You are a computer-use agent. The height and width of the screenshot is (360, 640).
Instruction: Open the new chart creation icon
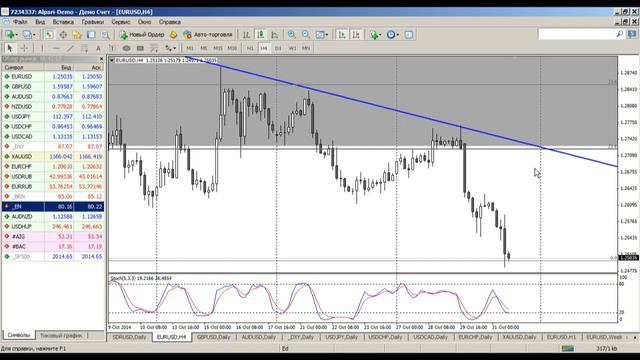(x=10, y=35)
